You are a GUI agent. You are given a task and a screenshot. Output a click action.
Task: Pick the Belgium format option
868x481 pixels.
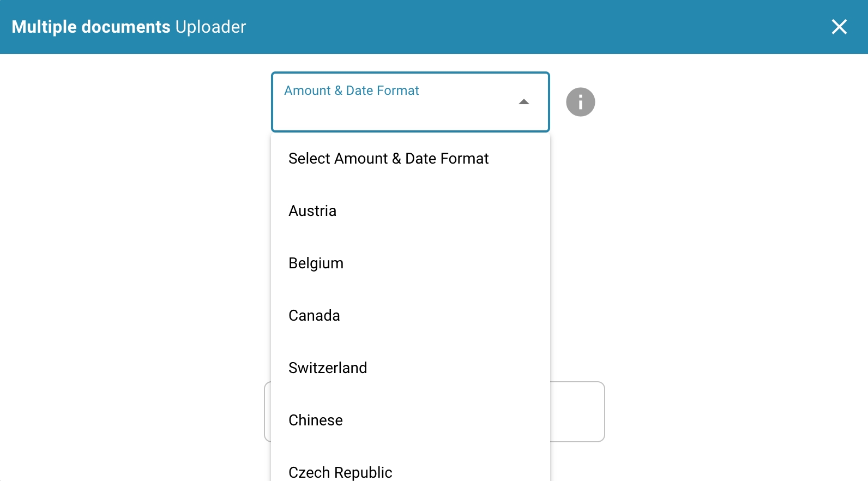[316, 263]
